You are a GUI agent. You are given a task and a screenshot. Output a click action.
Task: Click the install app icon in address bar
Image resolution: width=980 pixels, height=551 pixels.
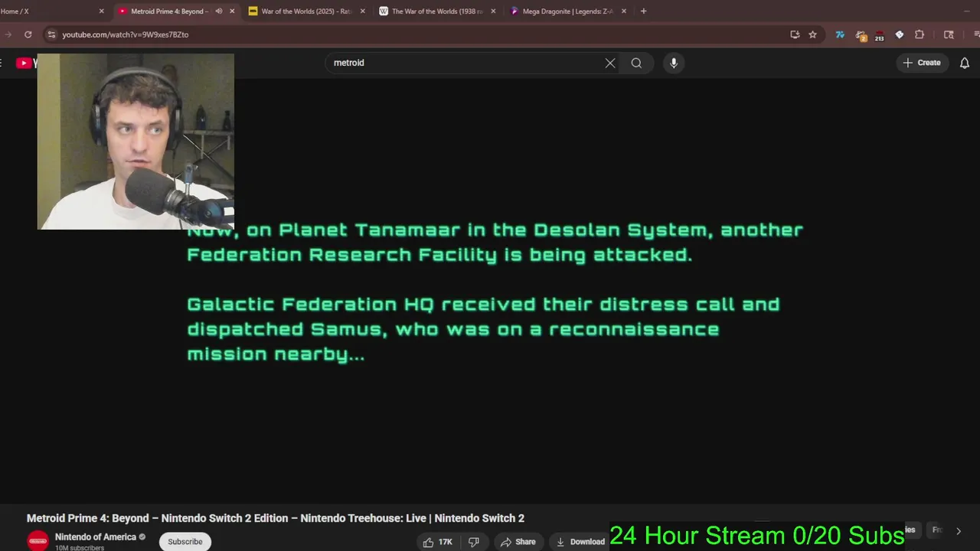tap(795, 34)
